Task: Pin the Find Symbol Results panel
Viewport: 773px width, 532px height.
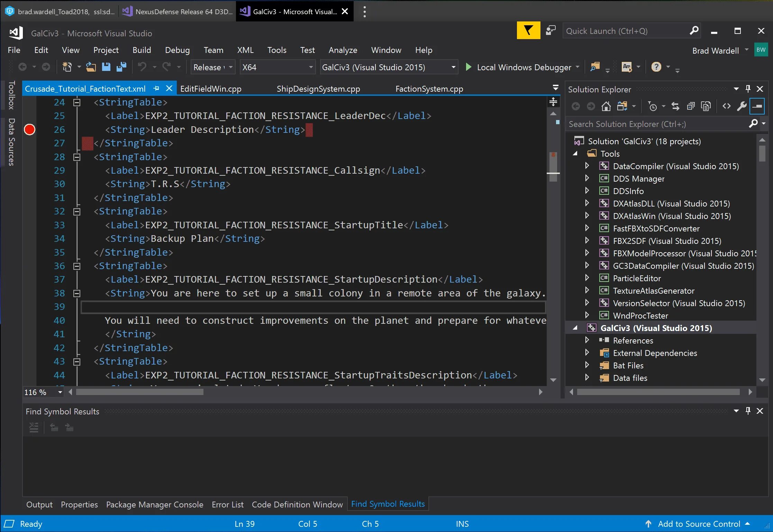Action: click(x=748, y=411)
